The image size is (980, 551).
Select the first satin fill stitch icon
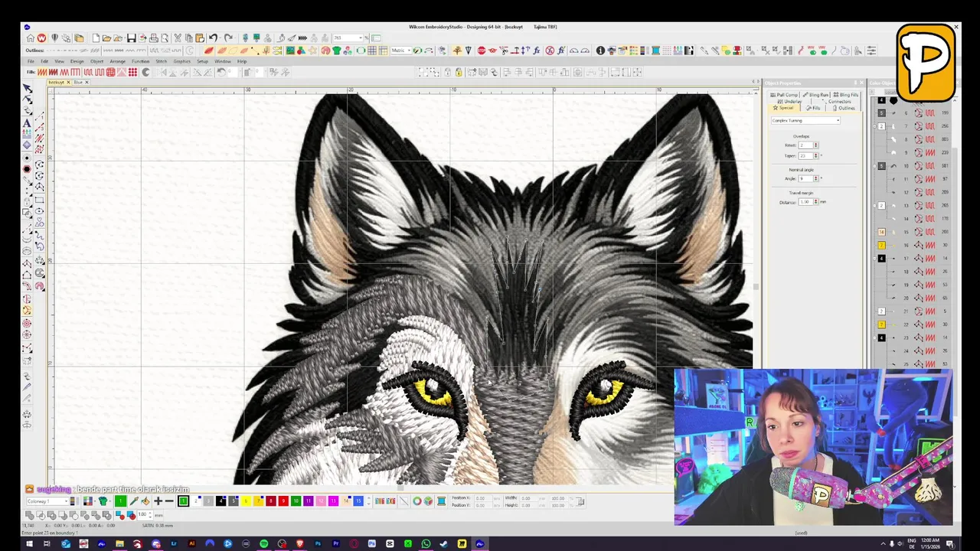click(41, 72)
